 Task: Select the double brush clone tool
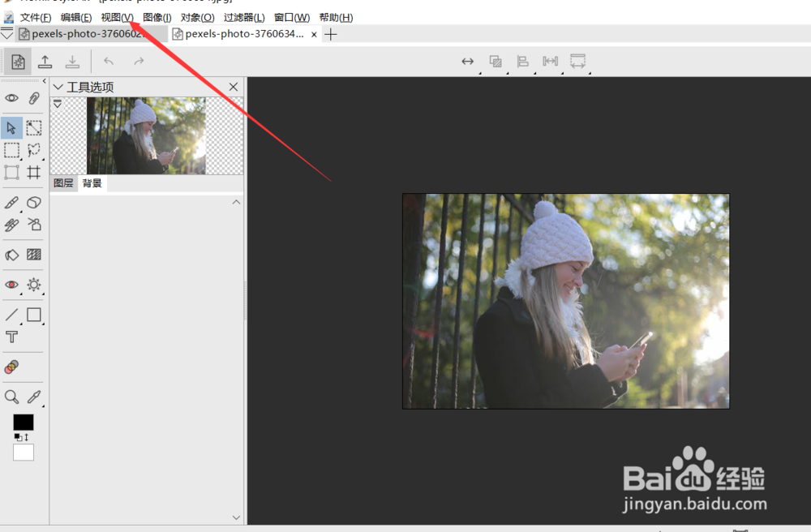coord(11,225)
